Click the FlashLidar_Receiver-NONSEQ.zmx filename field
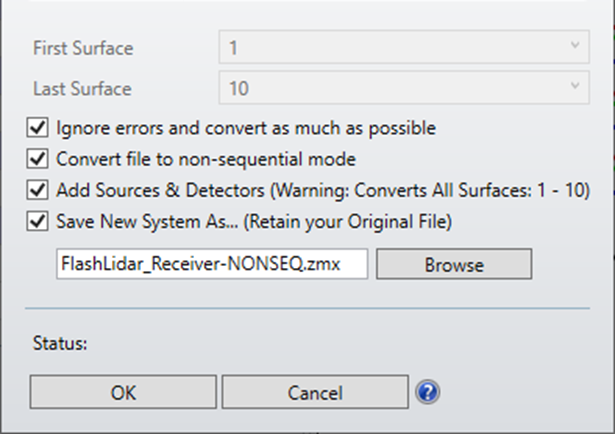Viewport: 615px width, 434px height. click(210, 265)
